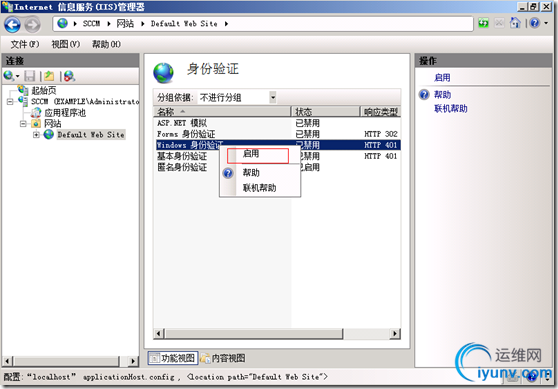Click the 起始页 icon in tree
558x389 pixels.
coord(23,90)
